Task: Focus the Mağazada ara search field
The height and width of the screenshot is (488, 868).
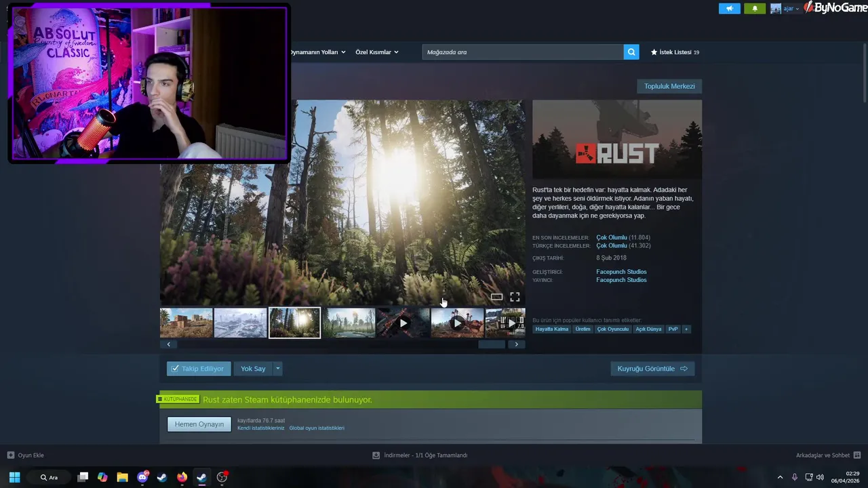Action: tap(523, 52)
